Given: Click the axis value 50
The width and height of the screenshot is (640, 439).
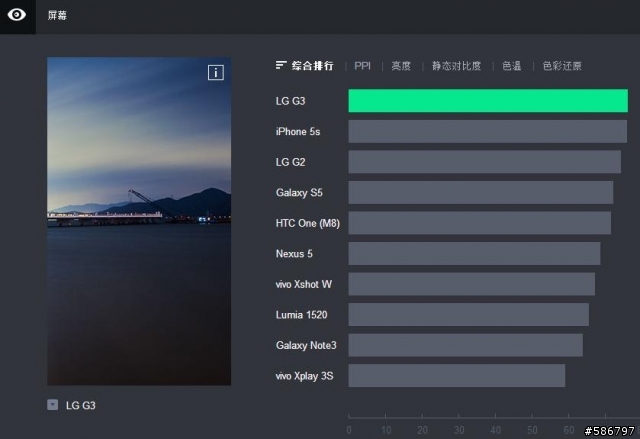Looking at the screenshot, I should [532, 430].
